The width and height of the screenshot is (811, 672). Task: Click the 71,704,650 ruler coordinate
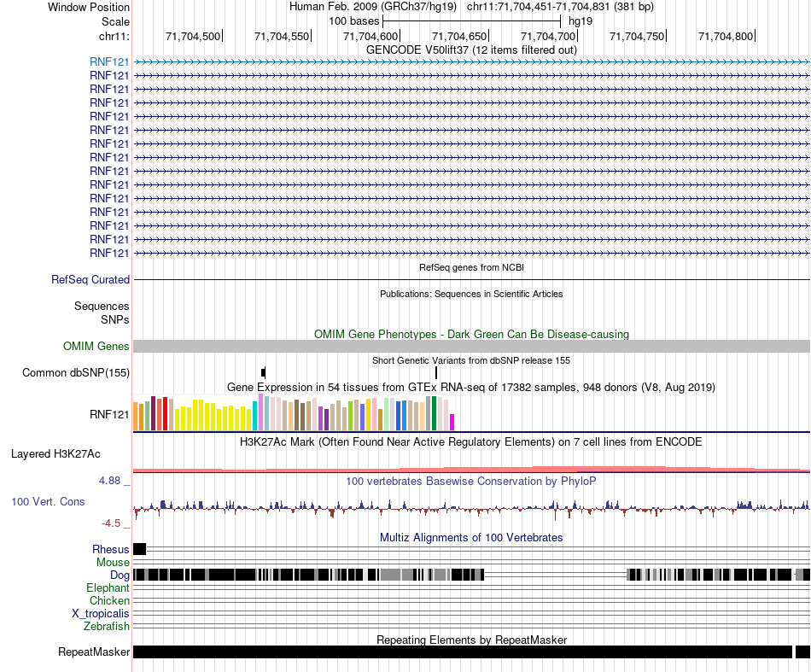(459, 36)
